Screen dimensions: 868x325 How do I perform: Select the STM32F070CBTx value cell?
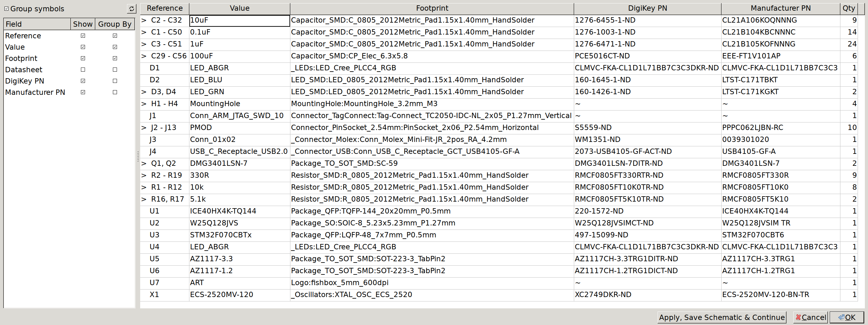(240, 235)
